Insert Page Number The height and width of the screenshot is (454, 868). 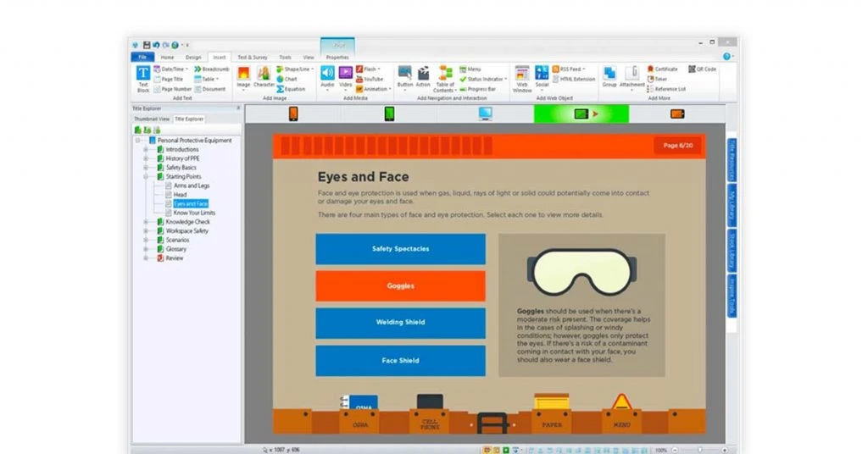172,89
